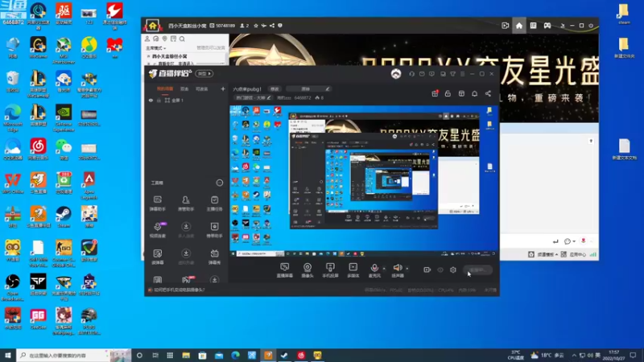Open the 虚拟形象 tool
This screenshot has width=644, height=362.
click(x=186, y=257)
